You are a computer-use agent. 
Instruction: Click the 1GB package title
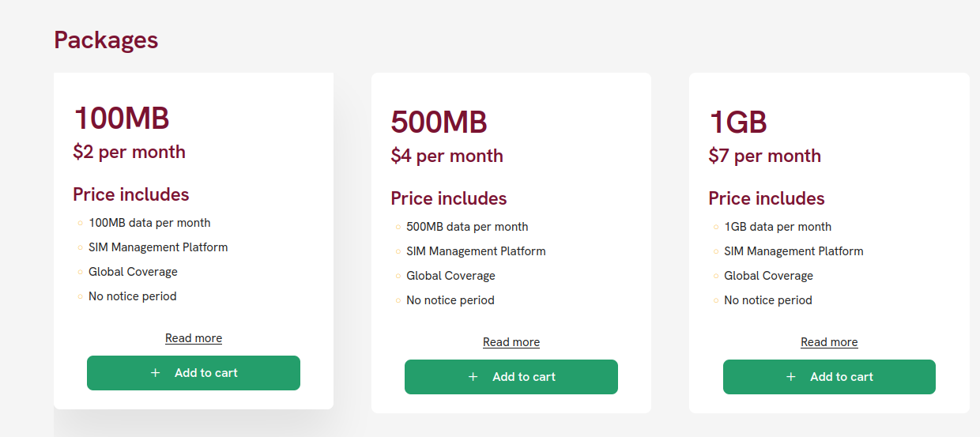[x=737, y=122]
